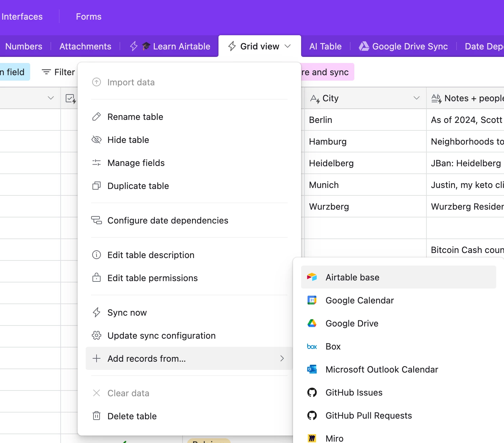This screenshot has height=443, width=504.
Task: Switch to the AI Table tab
Action: pos(325,46)
